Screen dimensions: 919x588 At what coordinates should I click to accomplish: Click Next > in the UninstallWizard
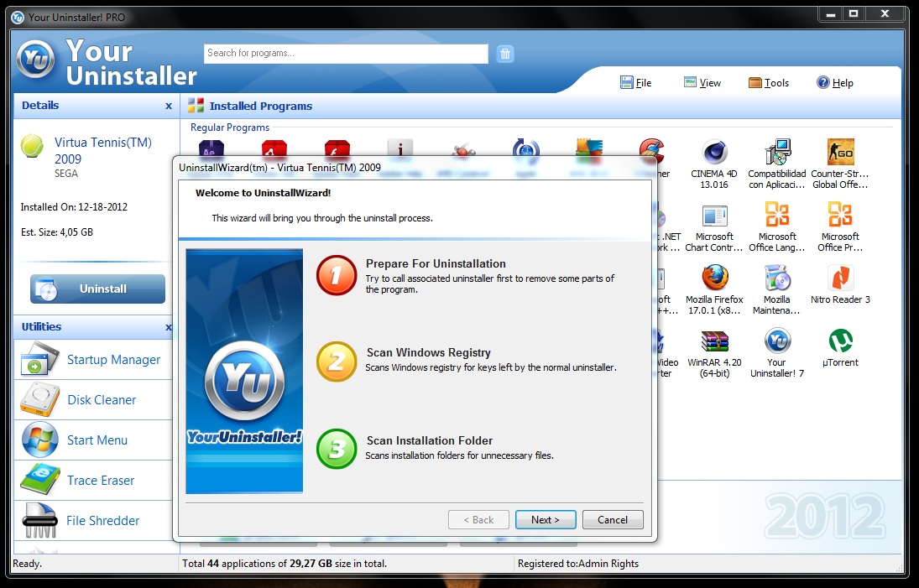pos(546,519)
